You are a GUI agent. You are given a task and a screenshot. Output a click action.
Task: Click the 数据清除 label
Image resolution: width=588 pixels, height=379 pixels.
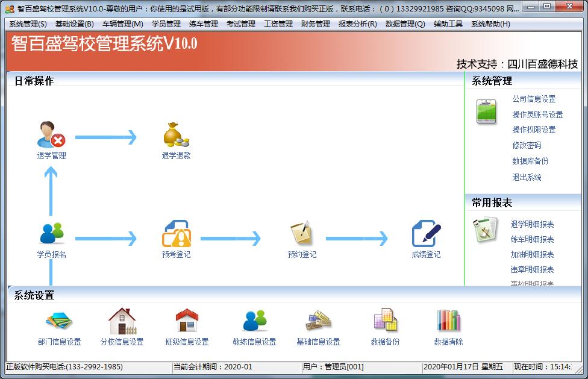[448, 342]
